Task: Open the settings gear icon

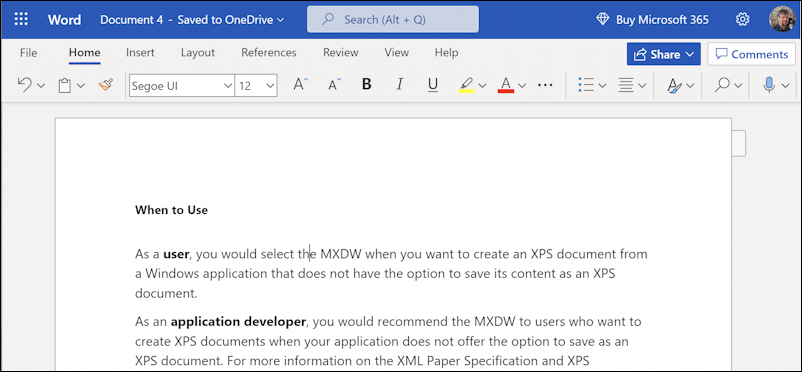Action: [742, 19]
